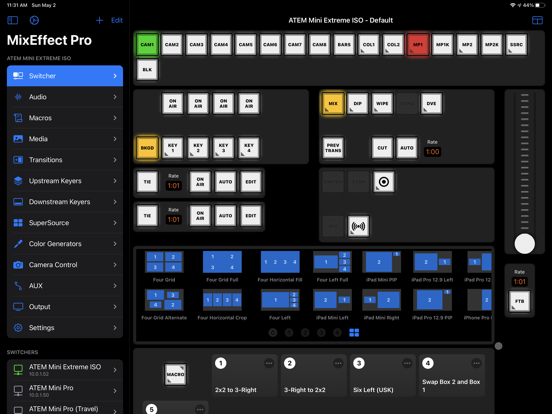
Task: Toggle KEY 2 next-transition button
Action: click(198, 148)
